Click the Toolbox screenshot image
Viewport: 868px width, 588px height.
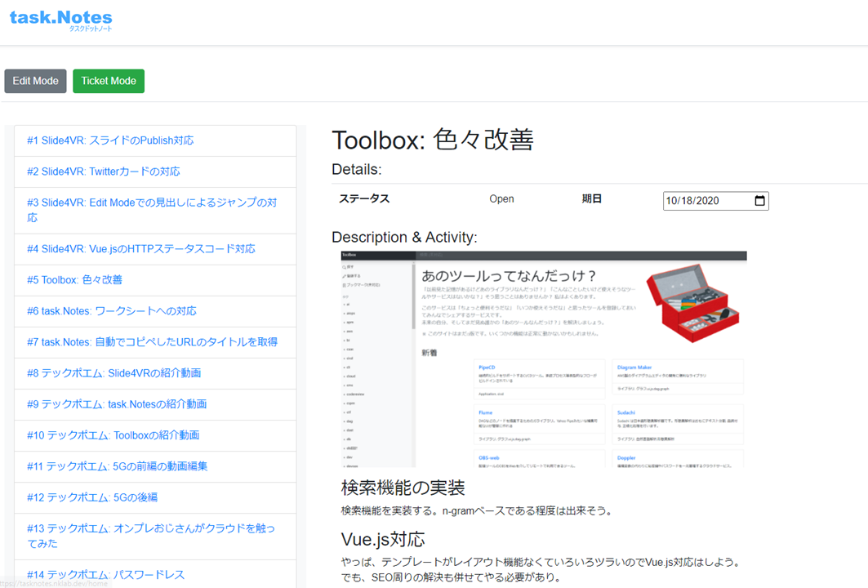click(544, 359)
